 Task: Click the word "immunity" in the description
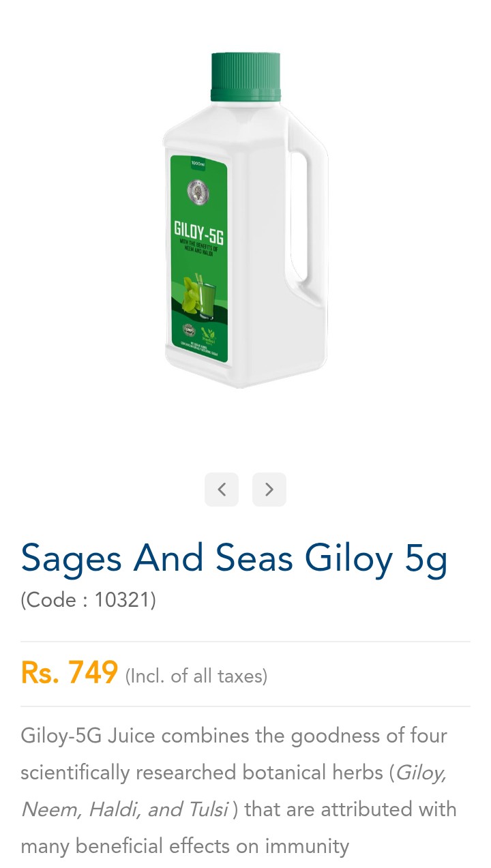coord(307,846)
